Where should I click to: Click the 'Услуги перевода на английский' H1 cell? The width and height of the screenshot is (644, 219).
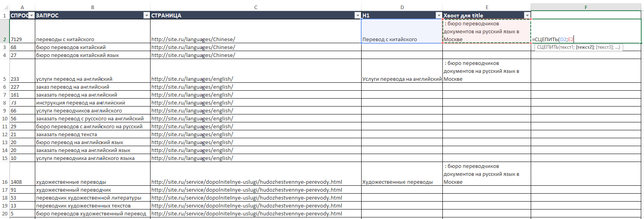pos(402,79)
